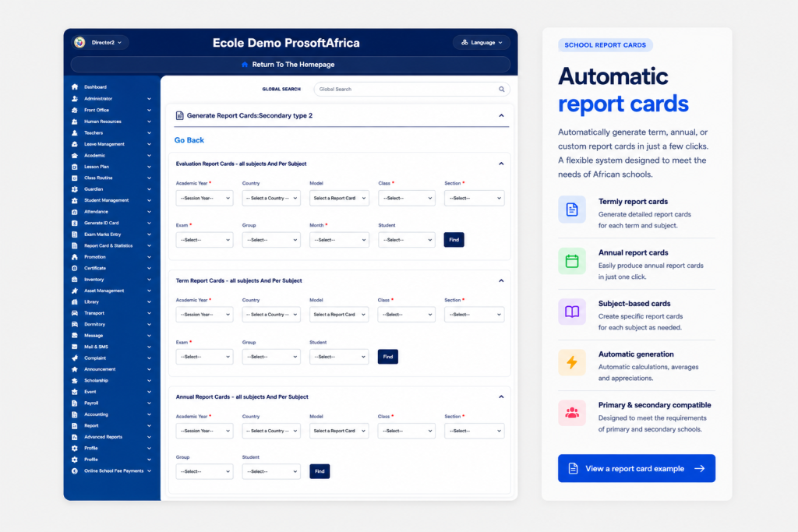
Task: Open Model dropdown in Term Report Cards
Action: tap(339, 315)
